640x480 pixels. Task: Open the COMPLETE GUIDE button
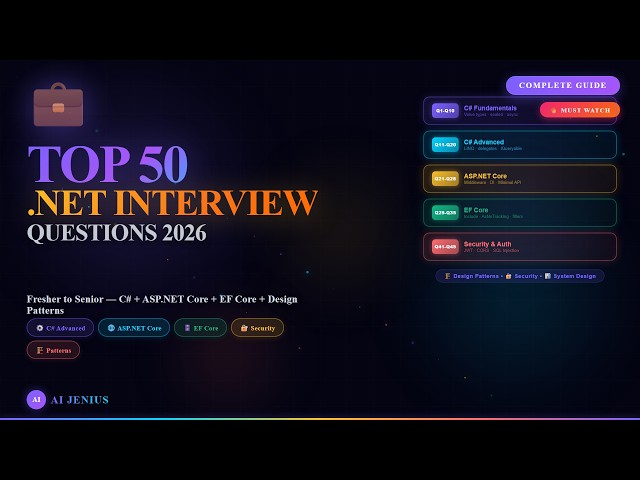(x=562, y=85)
